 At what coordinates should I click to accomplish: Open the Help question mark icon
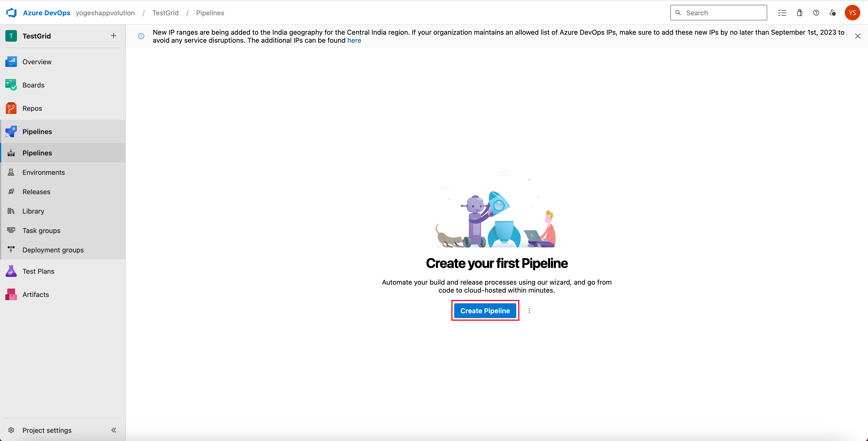tap(816, 13)
